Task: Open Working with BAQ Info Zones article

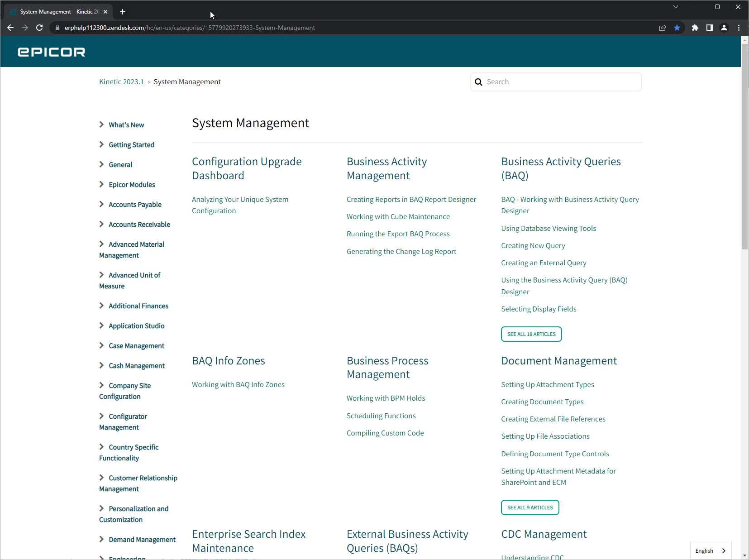Action: point(238,385)
